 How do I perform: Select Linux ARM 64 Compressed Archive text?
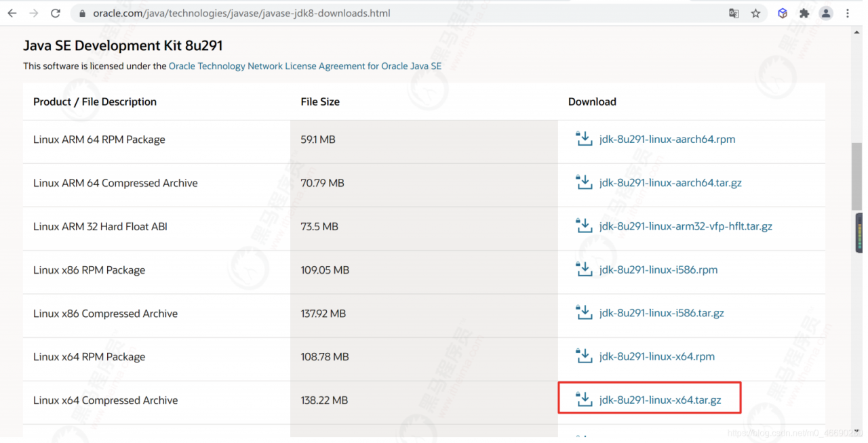click(115, 183)
